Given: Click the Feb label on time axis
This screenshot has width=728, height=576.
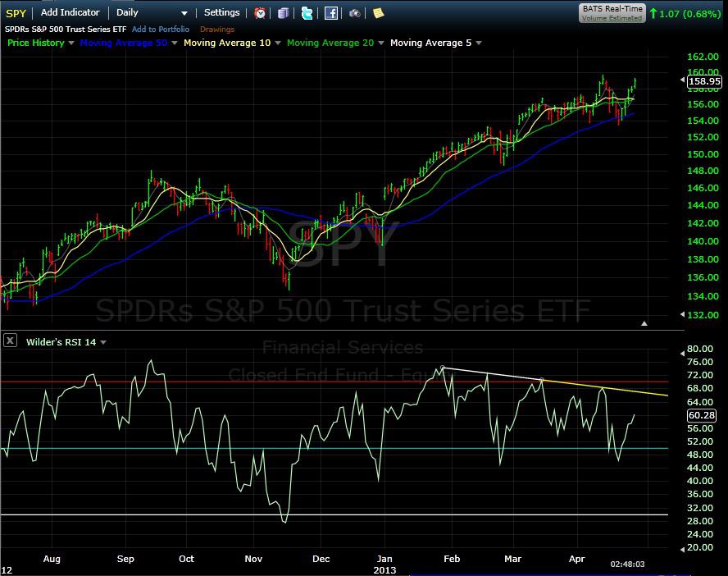Looking at the screenshot, I should (x=452, y=559).
